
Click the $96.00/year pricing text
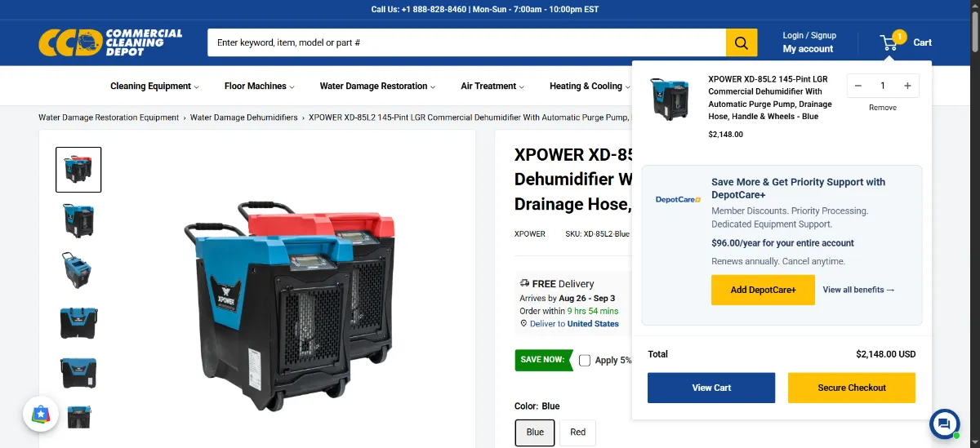coord(782,243)
